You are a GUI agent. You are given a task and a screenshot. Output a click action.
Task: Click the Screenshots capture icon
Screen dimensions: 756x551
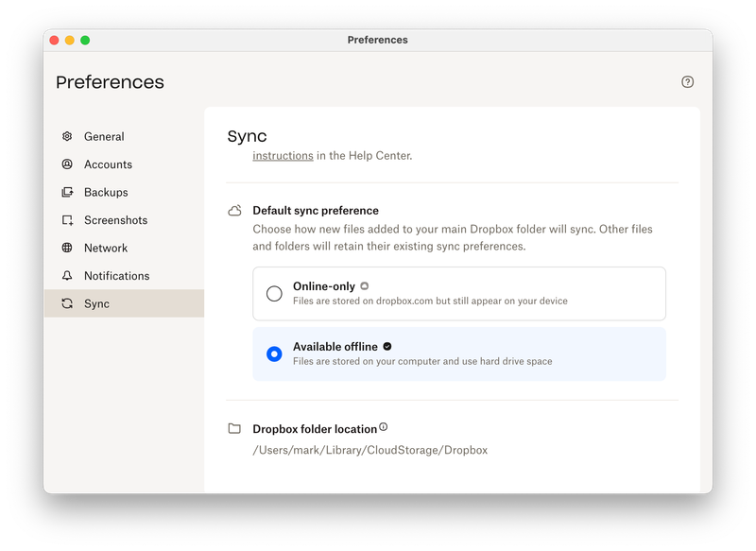(67, 220)
